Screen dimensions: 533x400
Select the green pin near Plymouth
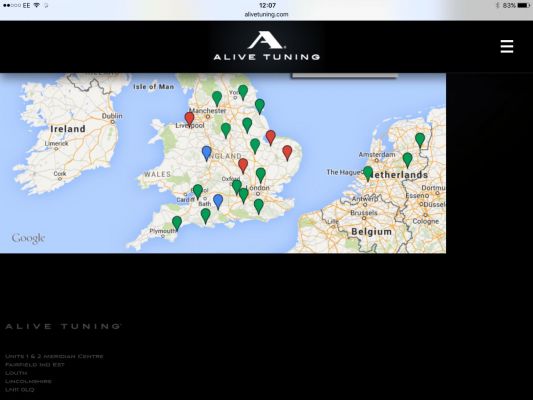pyautogui.click(x=177, y=224)
